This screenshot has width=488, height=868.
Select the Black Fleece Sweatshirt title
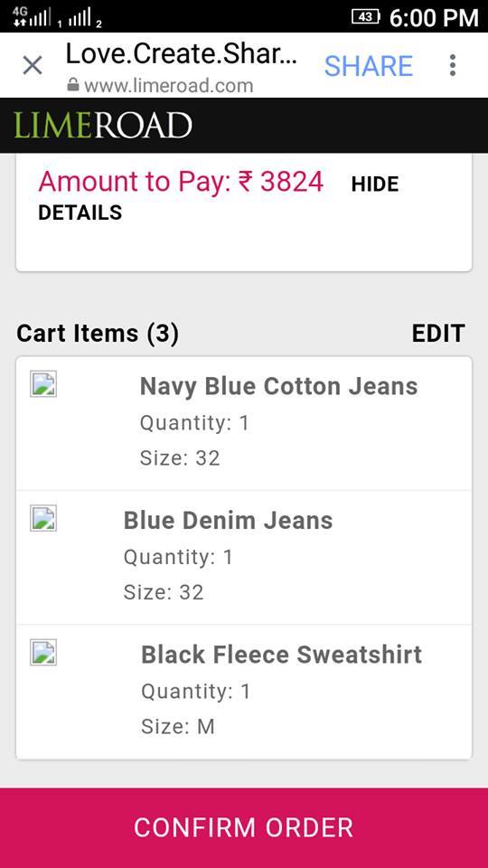click(282, 655)
